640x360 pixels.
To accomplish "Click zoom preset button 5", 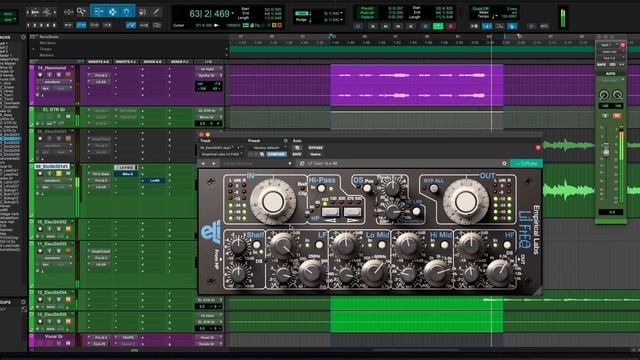I will tap(54, 25).
